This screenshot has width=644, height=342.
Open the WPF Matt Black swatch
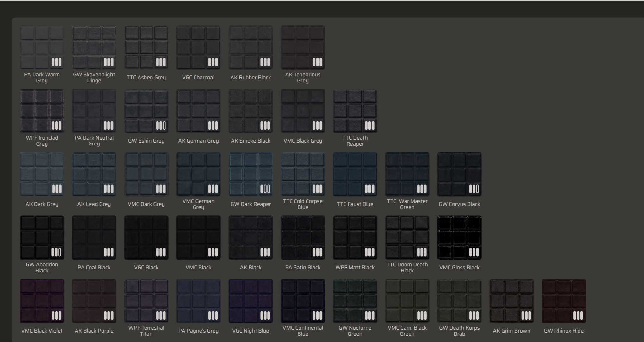355,237
